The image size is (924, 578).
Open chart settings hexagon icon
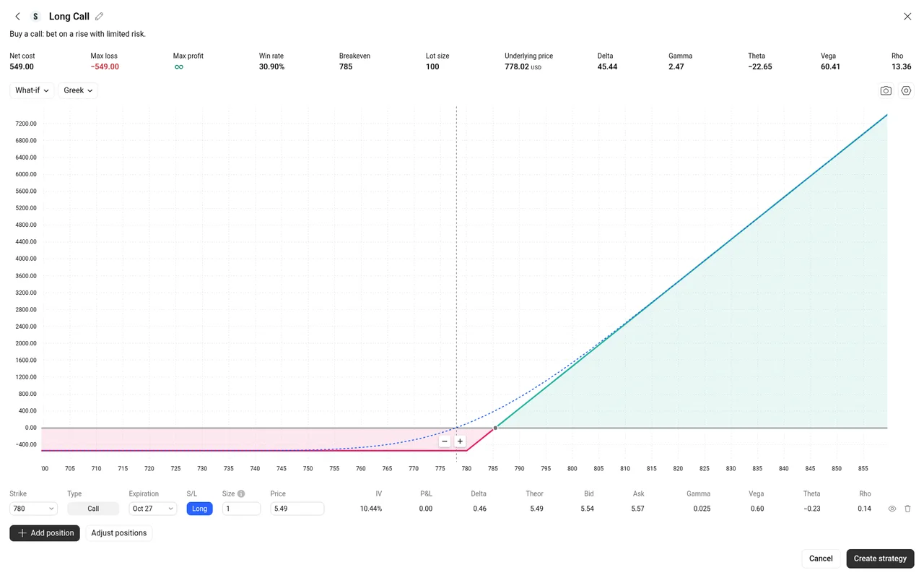tap(907, 91)
